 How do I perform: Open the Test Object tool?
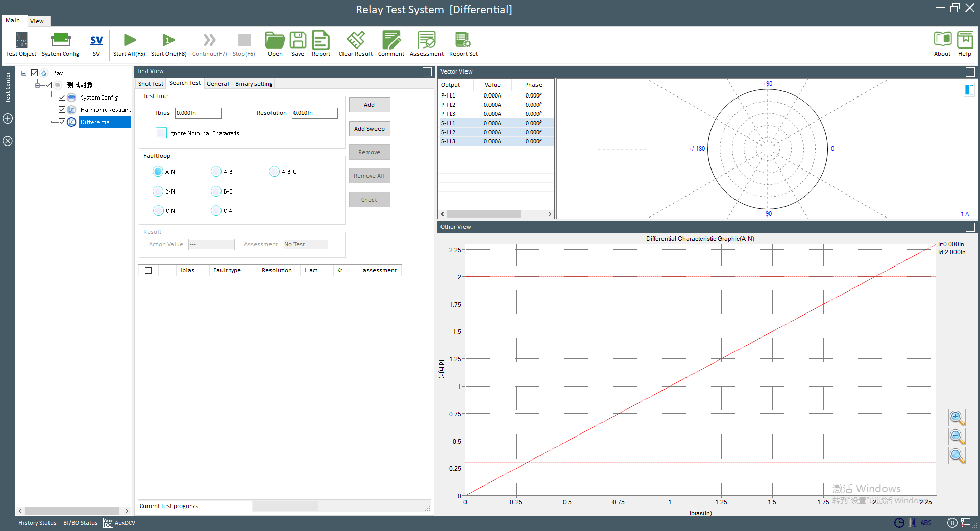pos(21,44)
